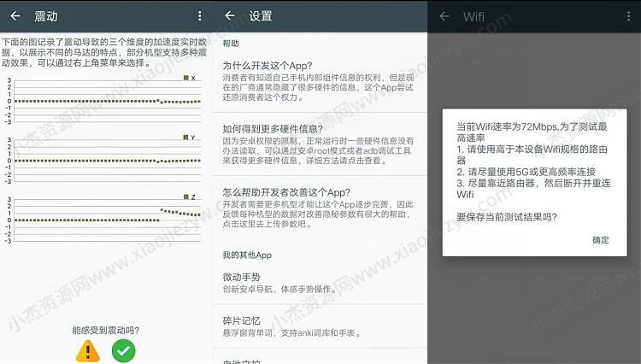Tap the yellow warning triangle icon

coord(88,351)
